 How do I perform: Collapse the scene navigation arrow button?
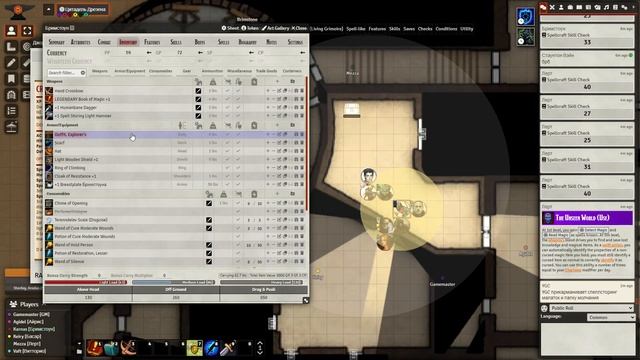pyautogui.click(x=49, y=9)
